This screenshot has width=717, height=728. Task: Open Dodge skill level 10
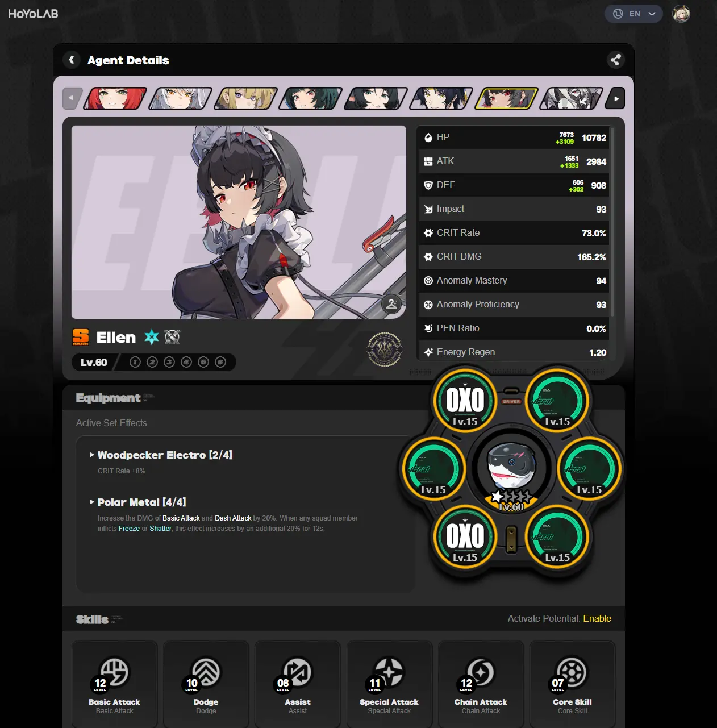206,685
